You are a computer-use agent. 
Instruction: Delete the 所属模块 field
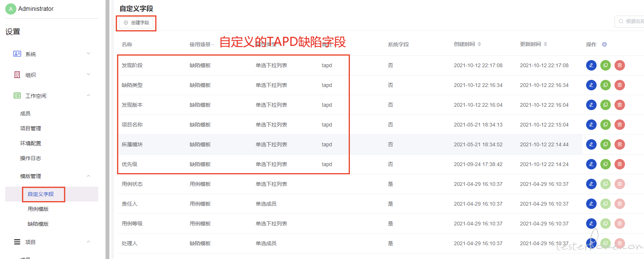pos(619,144)
